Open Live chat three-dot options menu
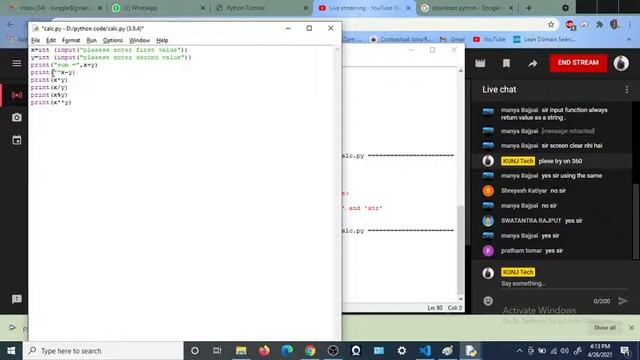640x360 pixels. 627,89
